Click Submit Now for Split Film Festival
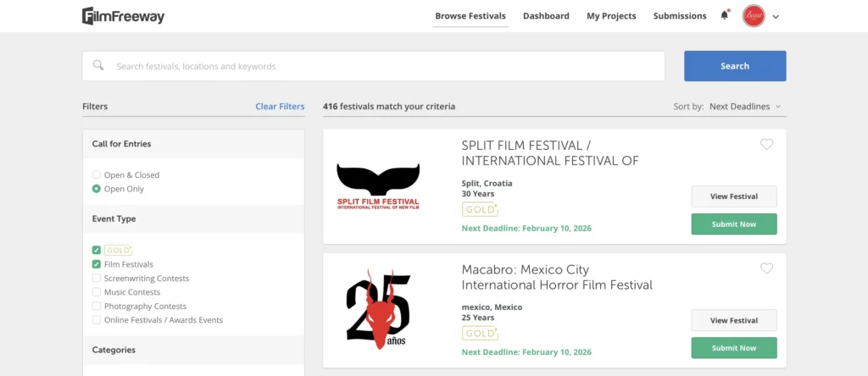868x376 pixels. [x=734, y=224]
